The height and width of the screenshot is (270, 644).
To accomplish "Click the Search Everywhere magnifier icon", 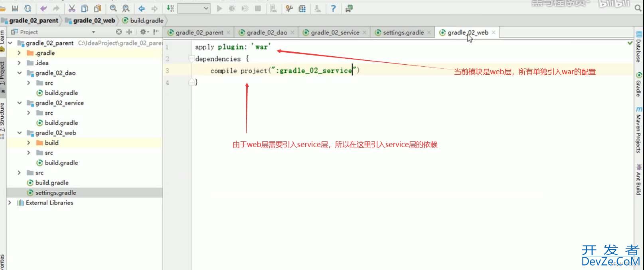I will coord(638,8).
